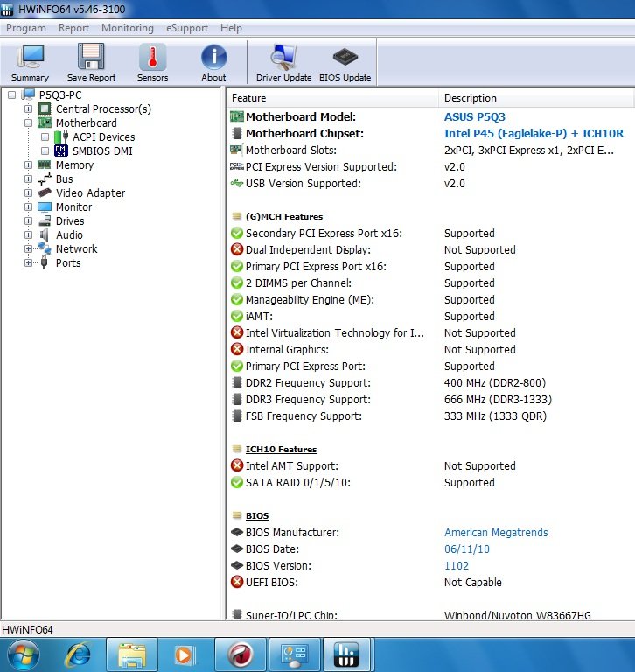The height and width of the screenshot is (672, 635).
Task: Collapse the P5Q3-PC root node
Action: pyautogui.click(x=11, y=94)
